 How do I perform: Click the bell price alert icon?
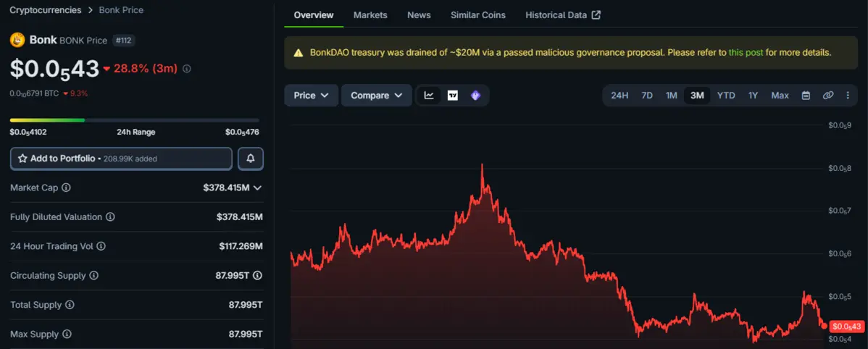(251, 159)
